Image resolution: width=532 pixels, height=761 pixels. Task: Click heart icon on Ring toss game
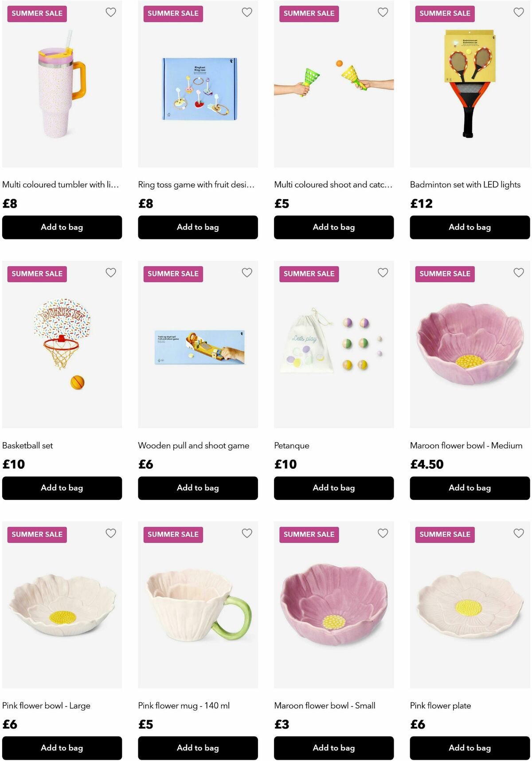click(x=247, y=12)
